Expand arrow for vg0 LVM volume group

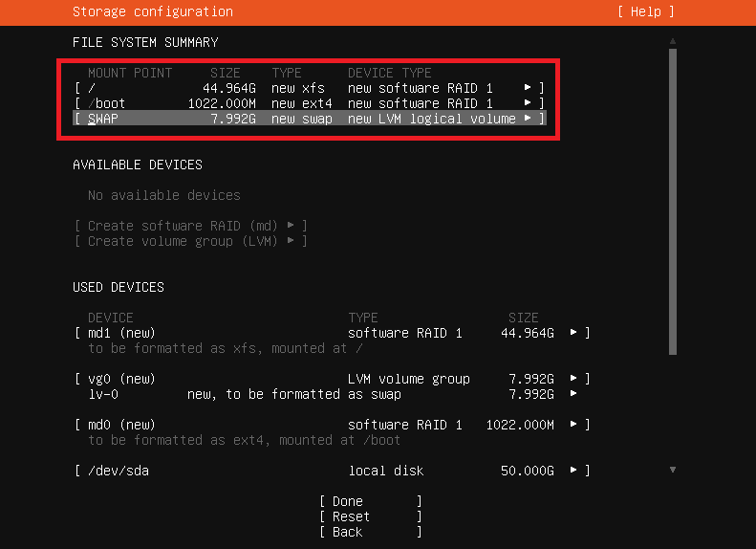pyautogui.click(x=573, y=378)
